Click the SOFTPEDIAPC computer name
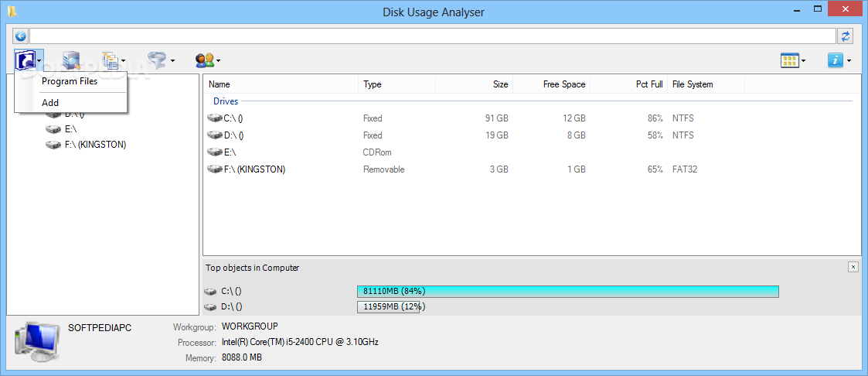 coord(100,328)
